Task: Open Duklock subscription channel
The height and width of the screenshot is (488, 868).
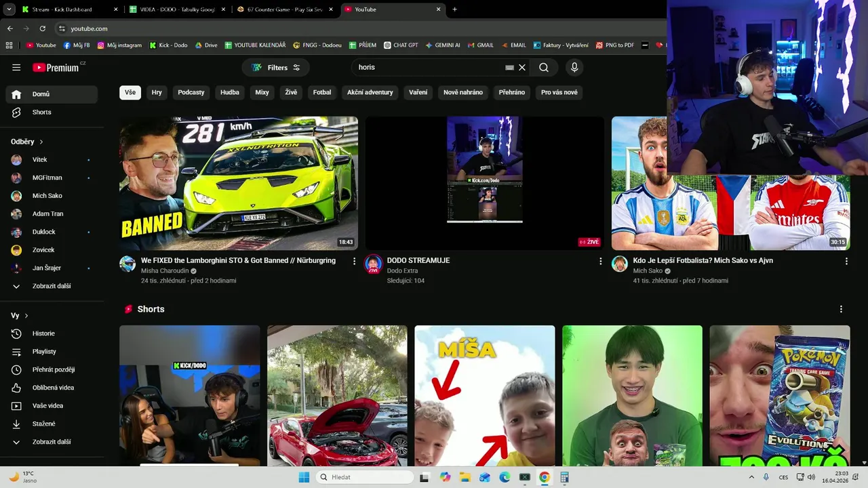Action: 52,232
